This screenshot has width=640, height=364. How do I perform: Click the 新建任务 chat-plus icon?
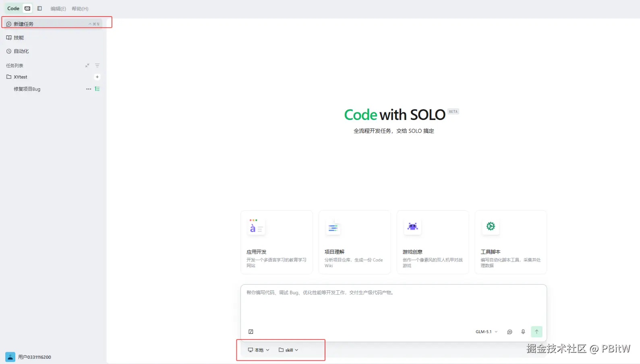pyautogui.click(x=9, y=24)
